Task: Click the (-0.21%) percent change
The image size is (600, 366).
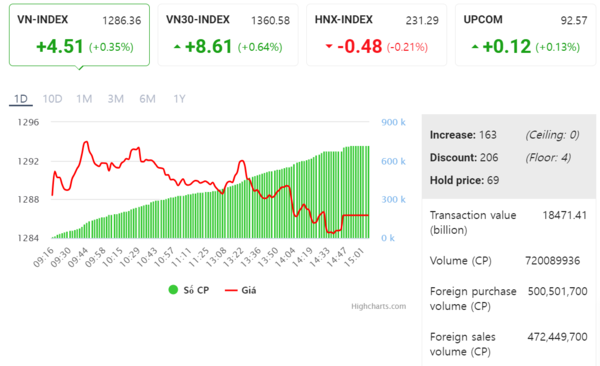Action: pyautogui.click(x=407, y=47)
